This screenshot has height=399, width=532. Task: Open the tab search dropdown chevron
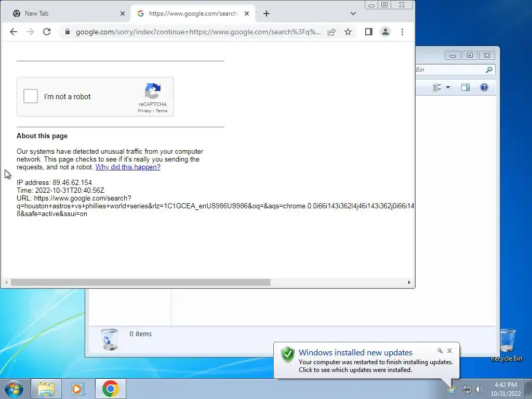coord(353,14)
